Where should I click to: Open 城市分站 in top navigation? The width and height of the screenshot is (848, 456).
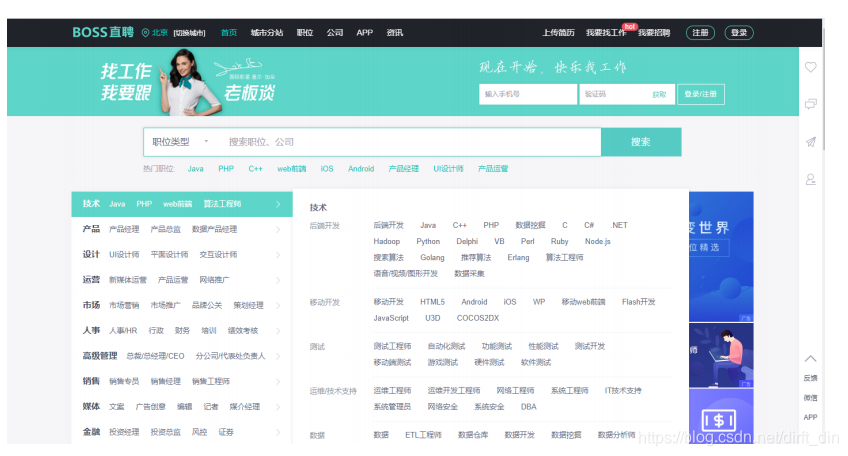(x=267, y=32)
